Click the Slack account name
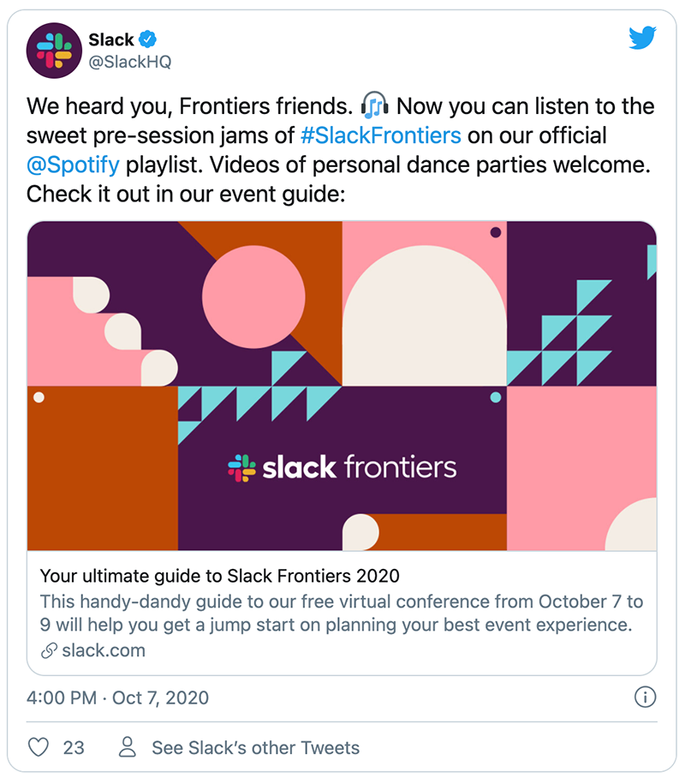This screenshot has width=685, height=784. (111, 39)
